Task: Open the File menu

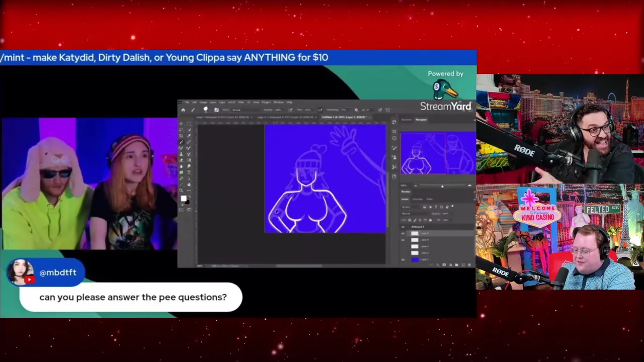Action: [187, 102]
